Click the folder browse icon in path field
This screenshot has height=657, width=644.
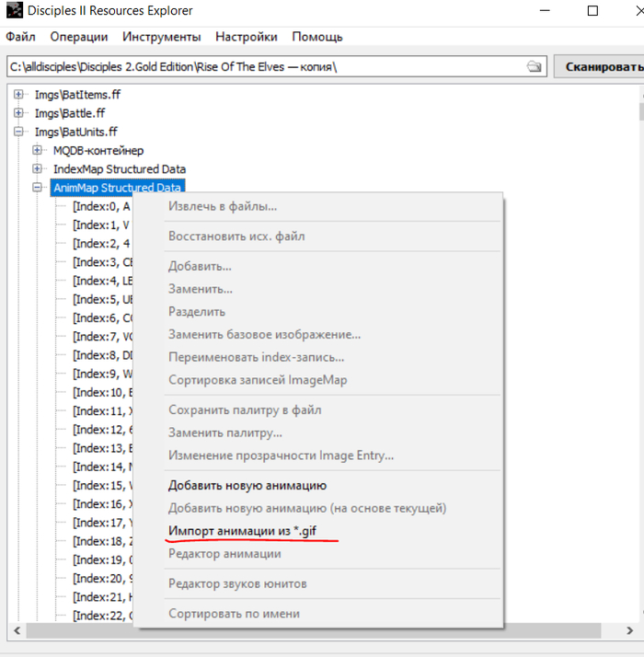pos(534,67)
